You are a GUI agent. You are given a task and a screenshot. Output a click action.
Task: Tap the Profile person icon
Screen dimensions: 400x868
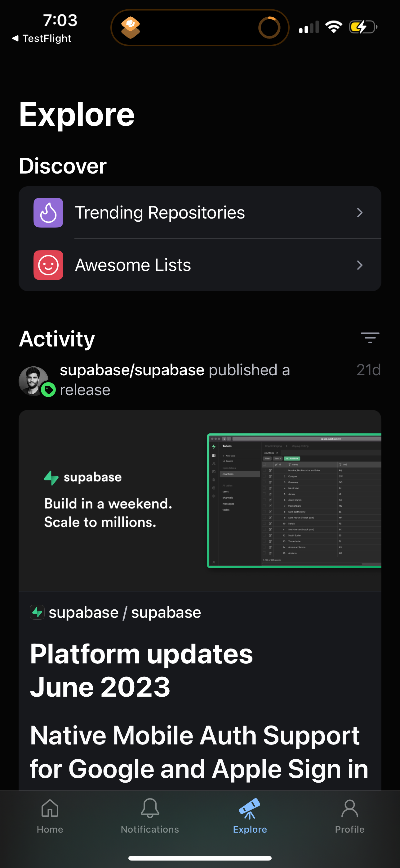point(349,808)
